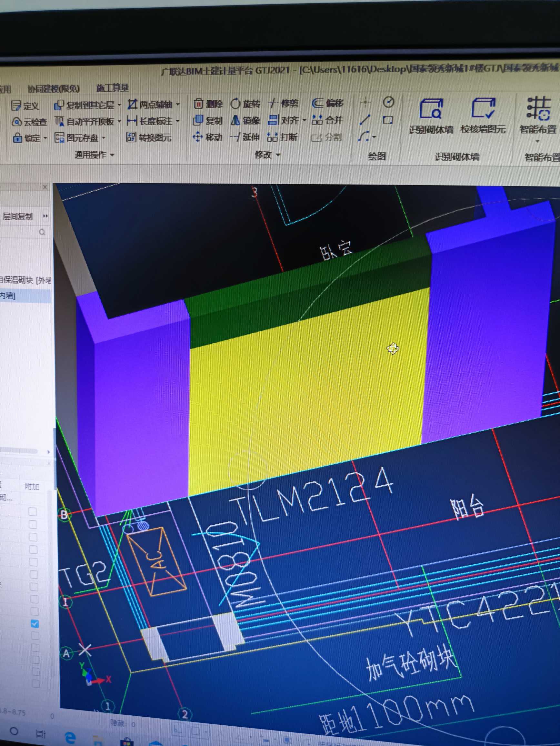The image size is (560, 746).
Task: Expand the 对齐 dropdown arrow
Action: click(304, 120)
